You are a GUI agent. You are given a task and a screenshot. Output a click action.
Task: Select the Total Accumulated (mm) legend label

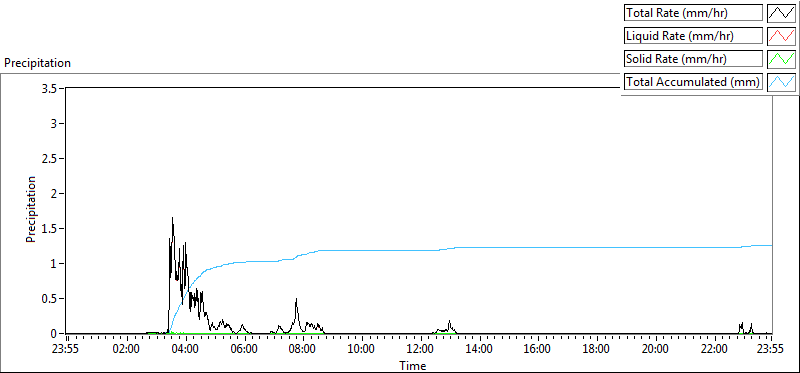(693, 82)
